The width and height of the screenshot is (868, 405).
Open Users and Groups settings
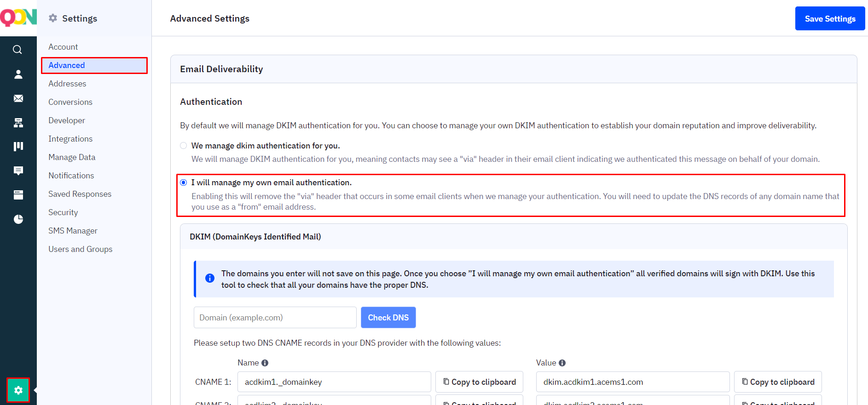click(x=81, y=249)
